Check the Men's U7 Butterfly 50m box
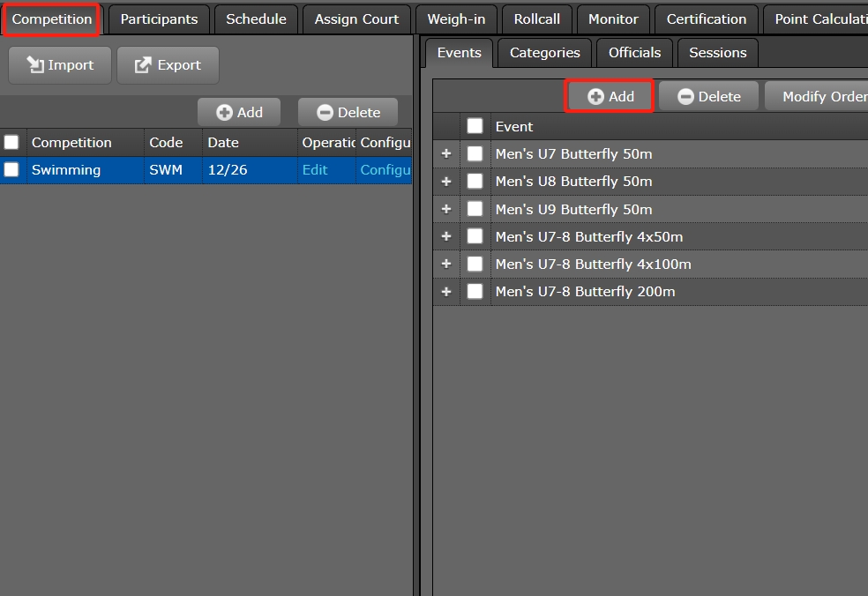Image resolution: width=868 pixels, height=596 pixels. [x=475, y=153]
